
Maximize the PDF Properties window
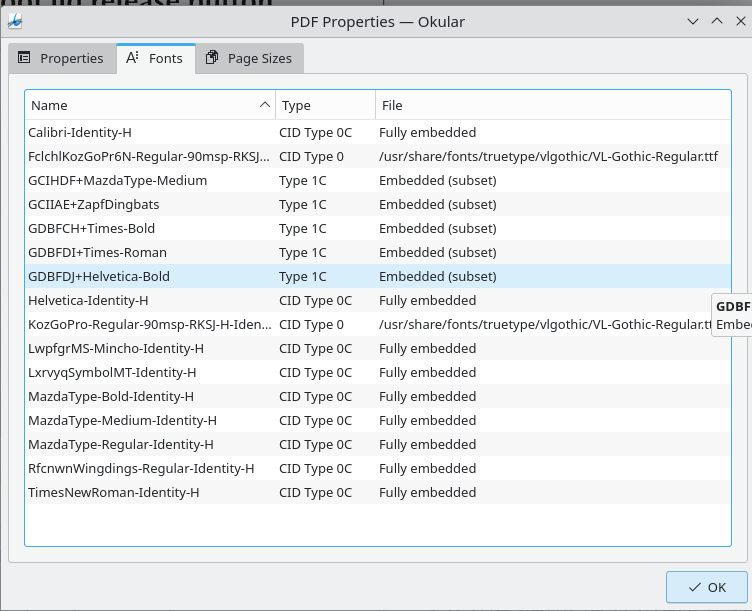tap(717, 21)
